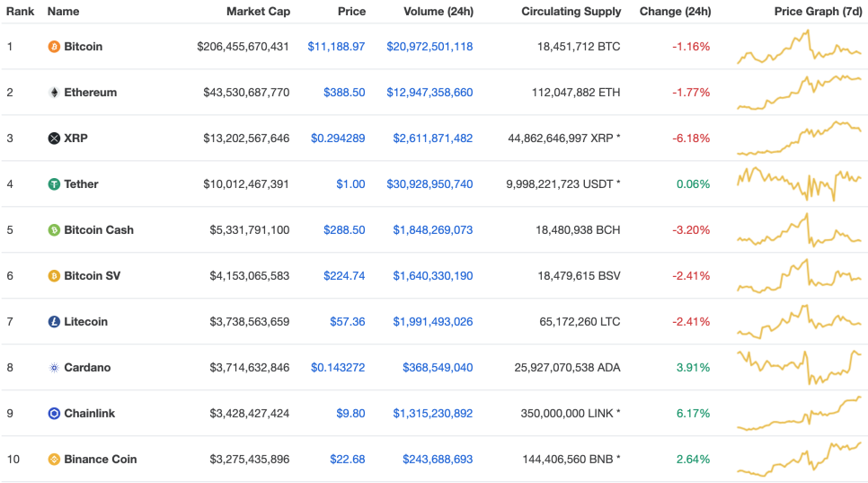Viewport: 868px width, 483px height.
Task: Open XRP's 7-day price graph
Action: coord(799,139)
